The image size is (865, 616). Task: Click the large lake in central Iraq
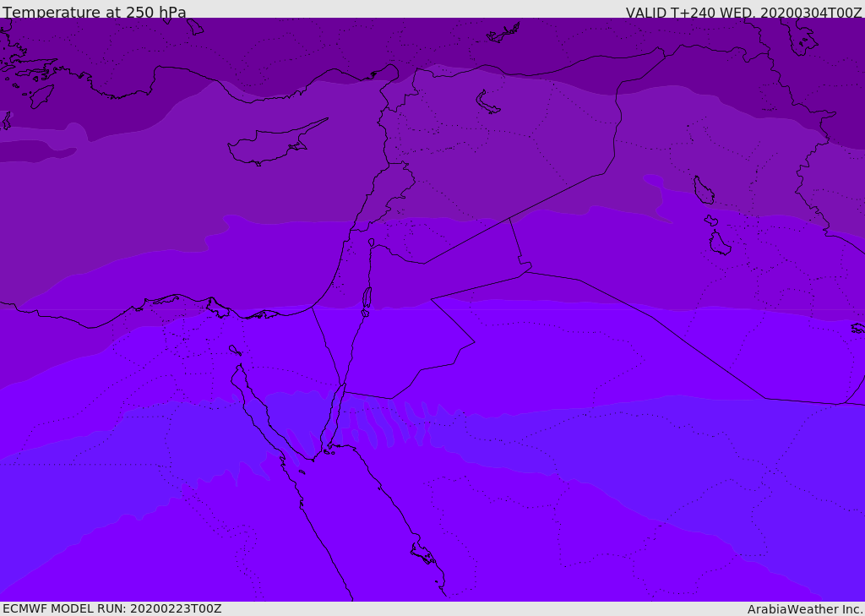pyautogui.click(x=704, y=190)
